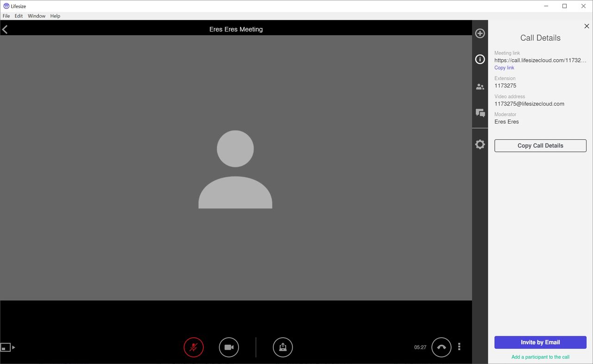This screenshot has width=593, height=364.
Task: Toggle the camera video button
Action: [229, 347]
